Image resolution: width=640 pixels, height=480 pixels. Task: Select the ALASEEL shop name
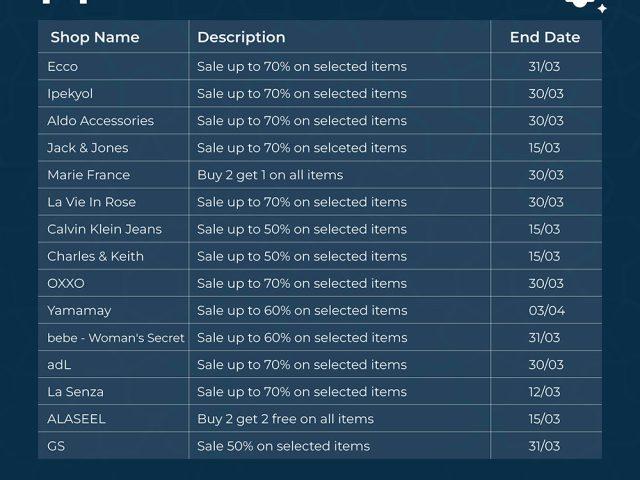(76, 419)
